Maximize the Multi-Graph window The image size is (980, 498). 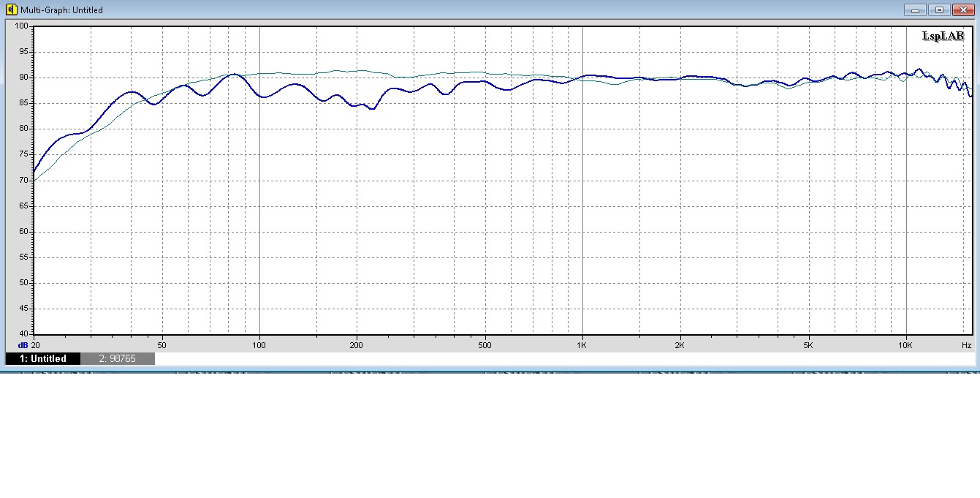[940, 10]
